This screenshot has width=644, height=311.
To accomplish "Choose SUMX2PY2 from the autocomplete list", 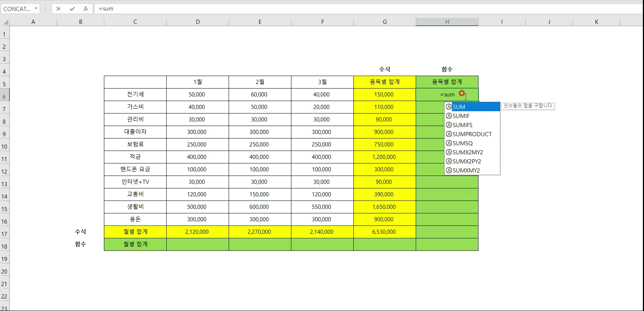I will tap(472, 161).
